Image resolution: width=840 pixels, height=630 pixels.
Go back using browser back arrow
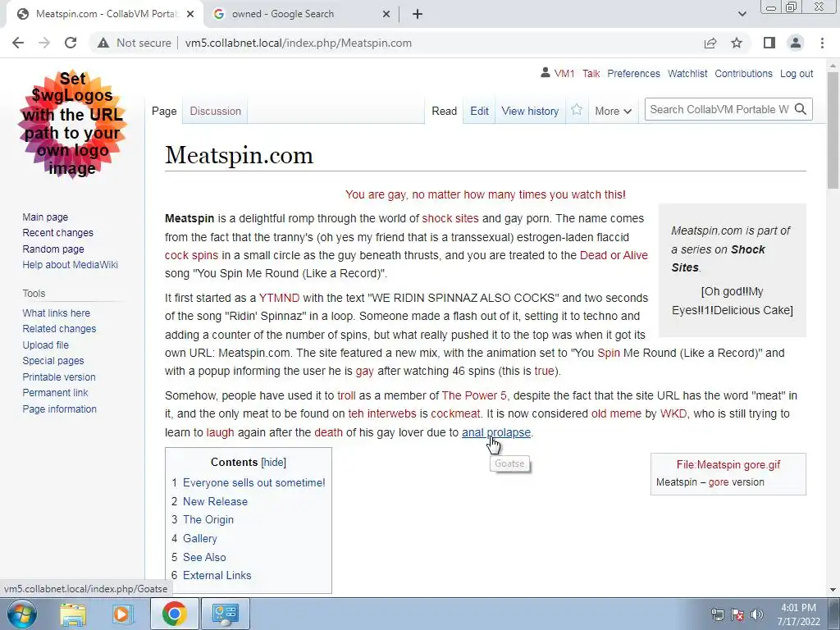coord(18,43)
